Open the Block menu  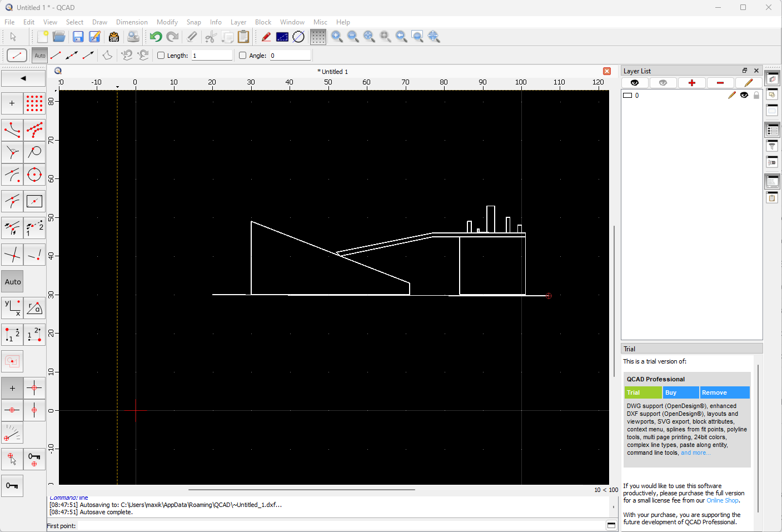pyautogui.click(x=263, y=22)
